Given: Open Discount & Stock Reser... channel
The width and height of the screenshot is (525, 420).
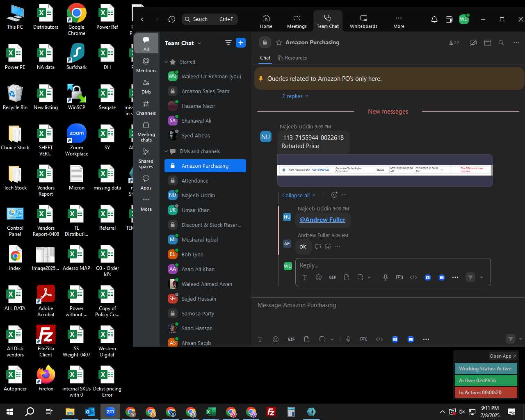Looking at the screenshot, I should tap(205, 225).
